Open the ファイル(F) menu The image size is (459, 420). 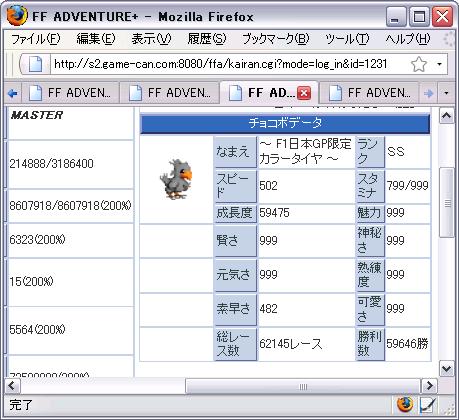coord(36,39)
